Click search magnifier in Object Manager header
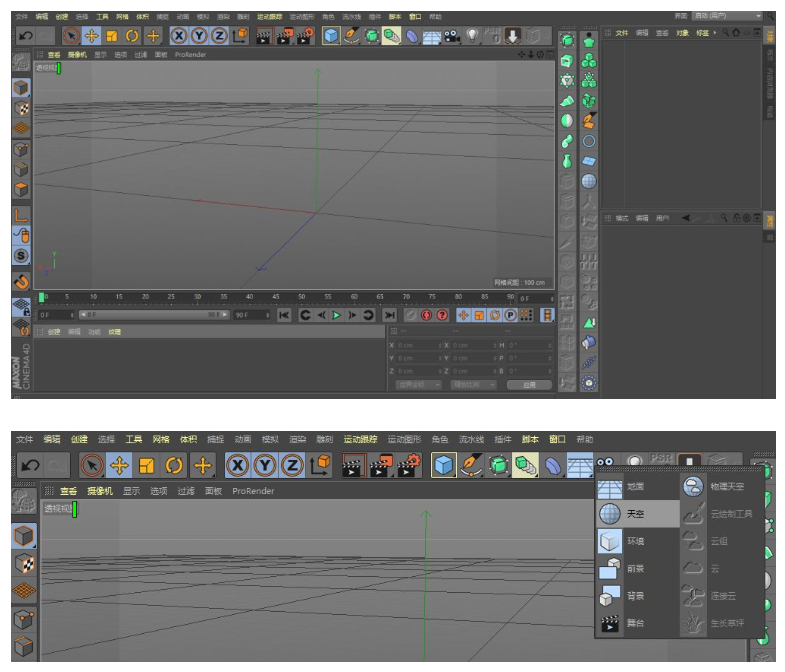Screen dimensions: 785x672 coord(725,33)
